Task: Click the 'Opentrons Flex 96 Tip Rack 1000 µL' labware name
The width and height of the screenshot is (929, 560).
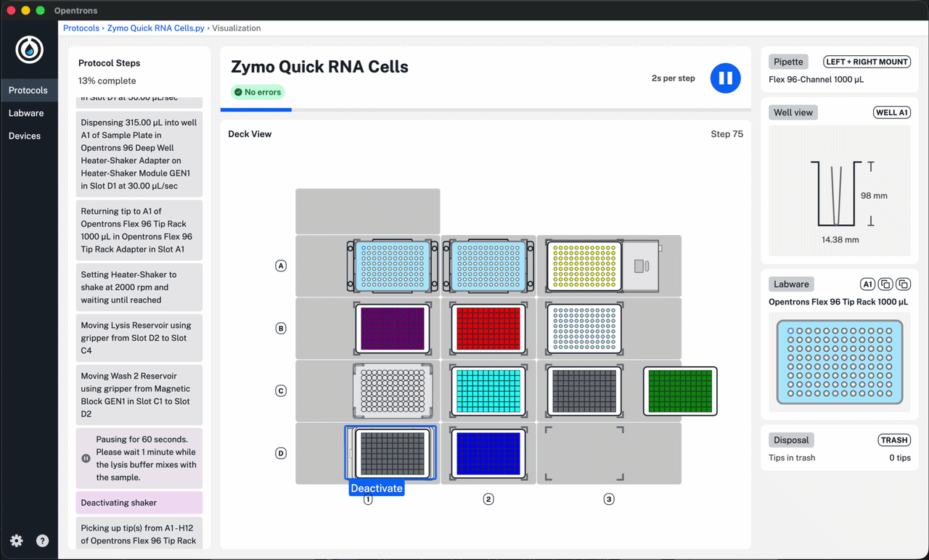Action: (x=838, y=302)
